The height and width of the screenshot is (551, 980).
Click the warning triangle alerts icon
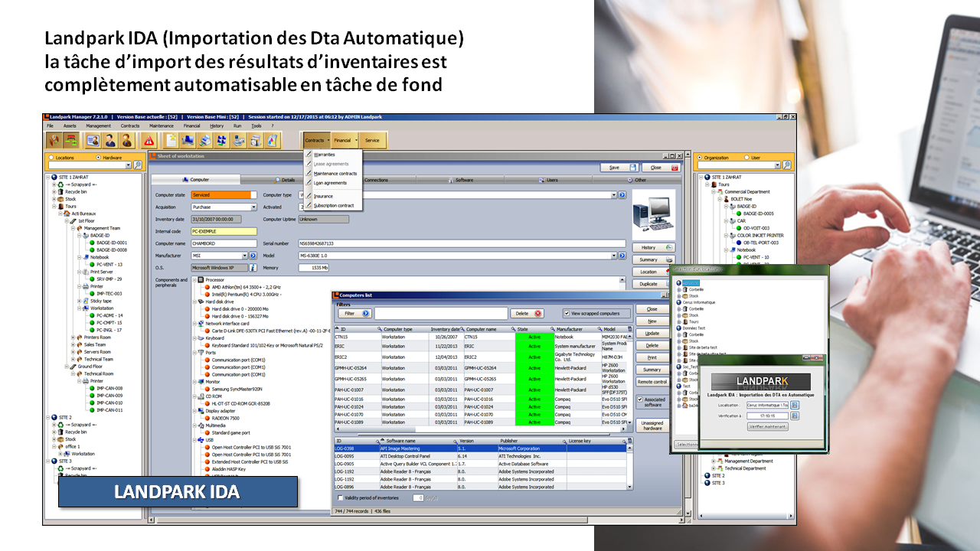click(149, 140)
